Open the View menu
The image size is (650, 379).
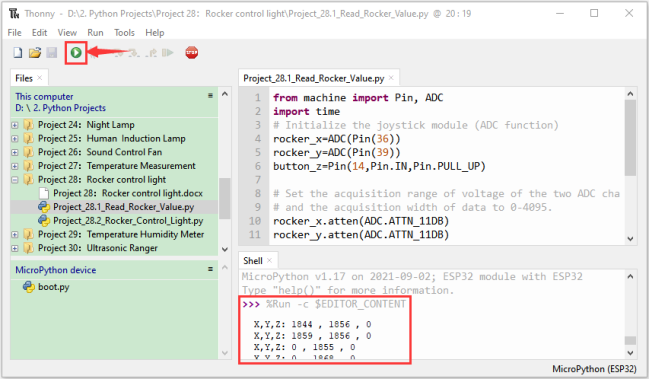pyautogui.click(x=67, y=32)
